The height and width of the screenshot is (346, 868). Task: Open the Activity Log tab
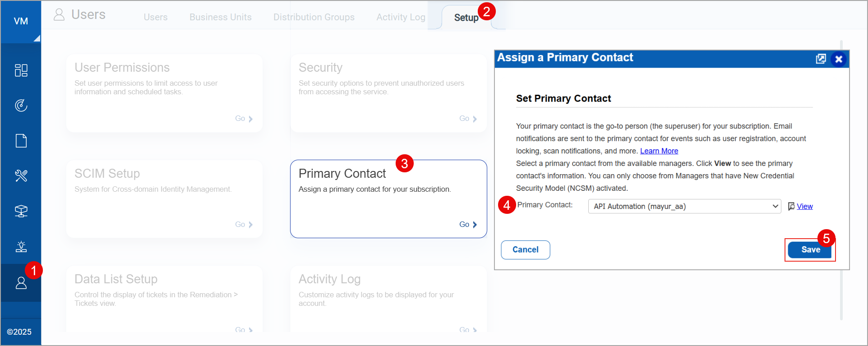pyautogui.click(x=401, y=17)
